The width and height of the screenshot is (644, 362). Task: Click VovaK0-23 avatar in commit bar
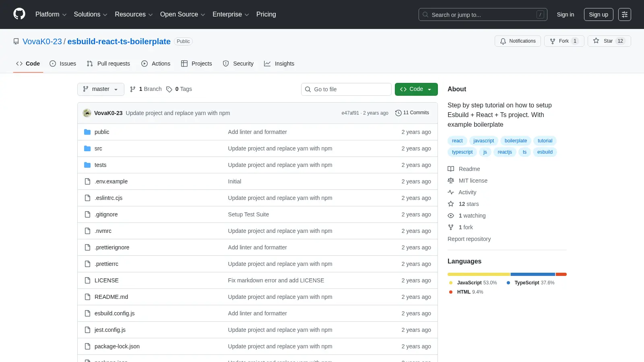[87, 113]
